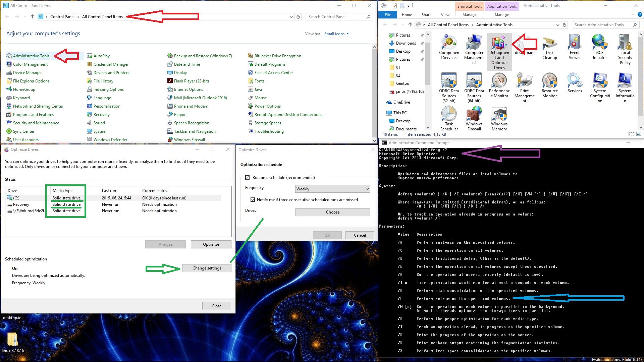This screenshot has width=644, height=362.
Task: Refresh Administrative Tools explorer window
Action: click(564, 25)
